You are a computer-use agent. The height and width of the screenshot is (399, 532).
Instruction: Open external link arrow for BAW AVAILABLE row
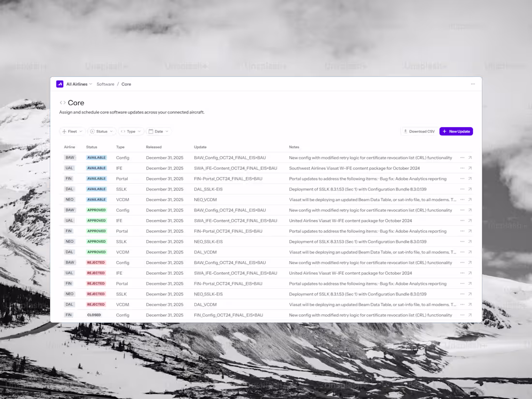pyautogui.click(x=470, y=158)
